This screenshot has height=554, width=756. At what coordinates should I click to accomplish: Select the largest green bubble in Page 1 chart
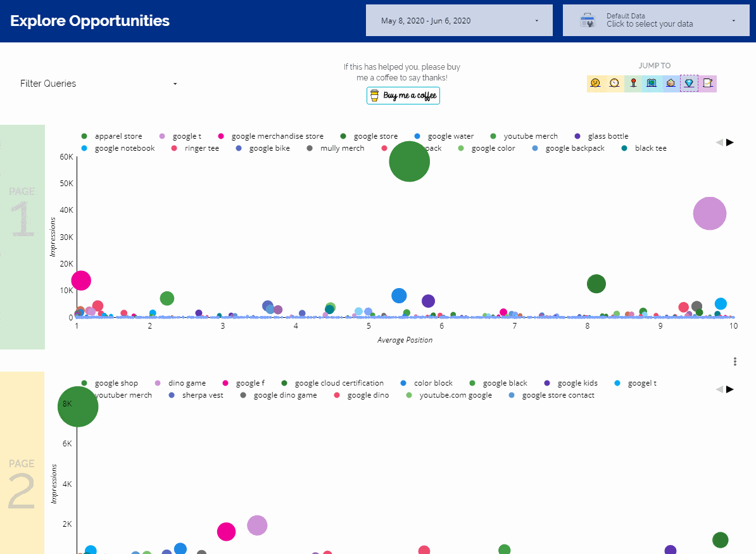(x=409, y=161)
